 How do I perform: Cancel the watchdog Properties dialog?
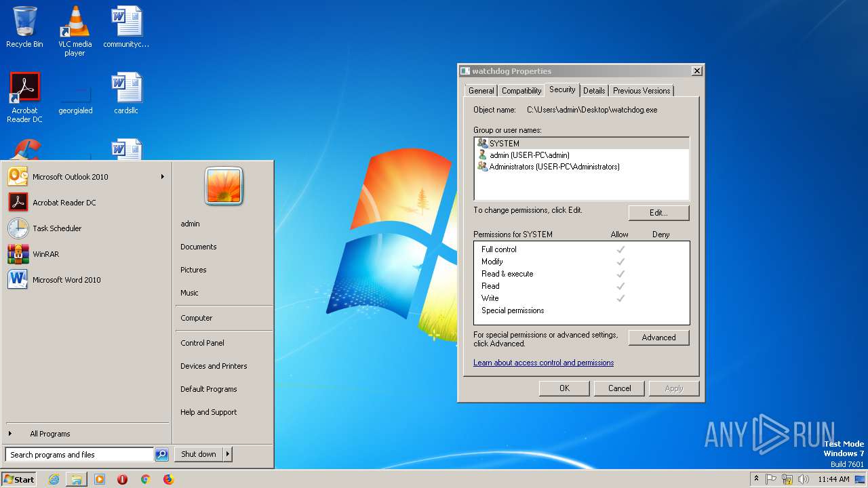619,388
